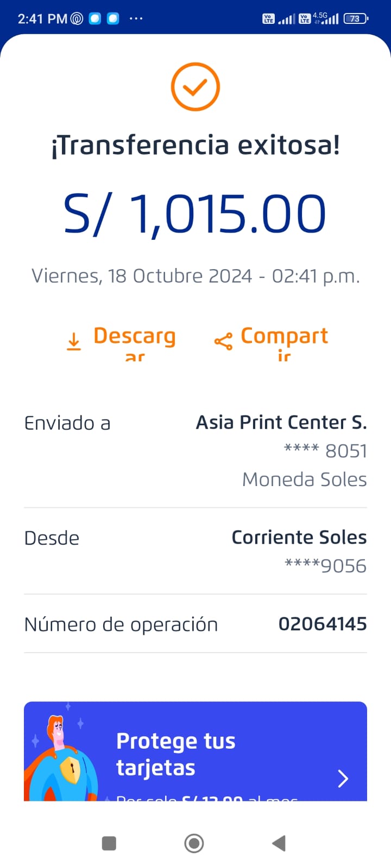Tap the share icon

click(x=223, y=341)
